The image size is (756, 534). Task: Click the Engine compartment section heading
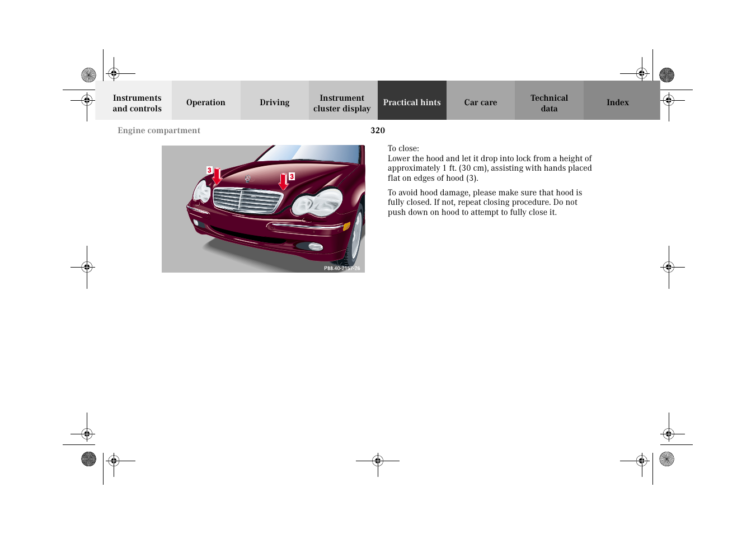coord(159,130)
